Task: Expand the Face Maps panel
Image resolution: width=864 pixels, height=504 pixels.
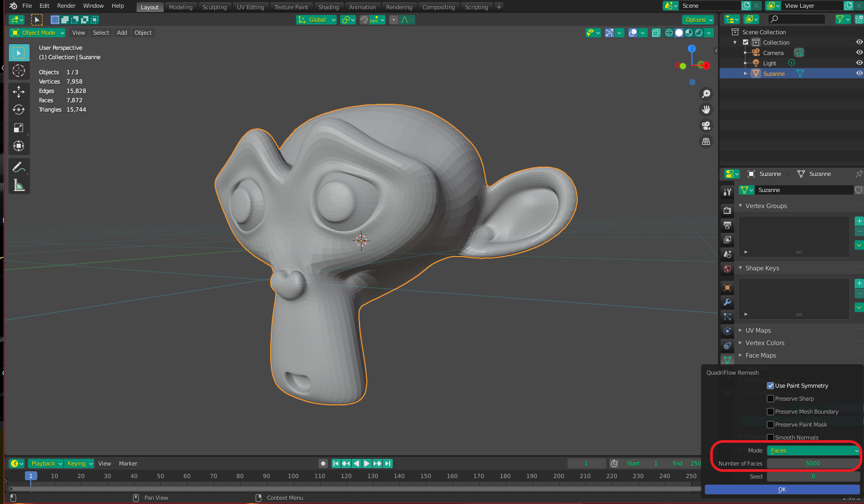Action: [x=761, y=356]
